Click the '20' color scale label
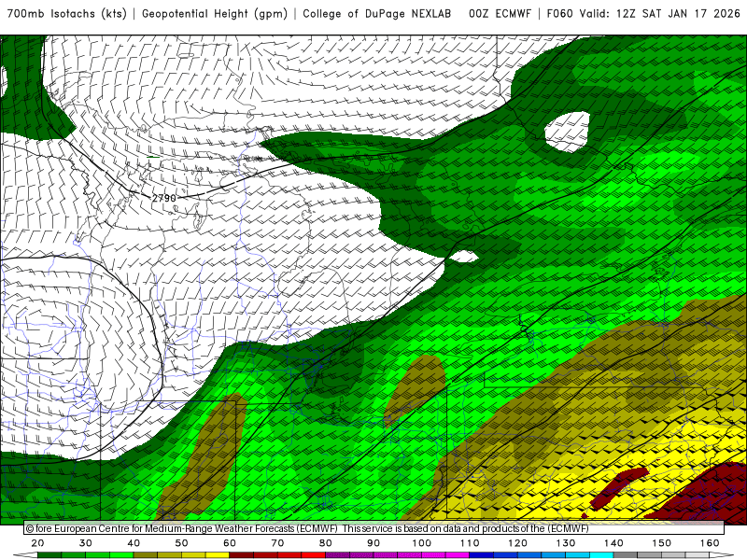This screenshot has height=560, width=747. (37, 543)
